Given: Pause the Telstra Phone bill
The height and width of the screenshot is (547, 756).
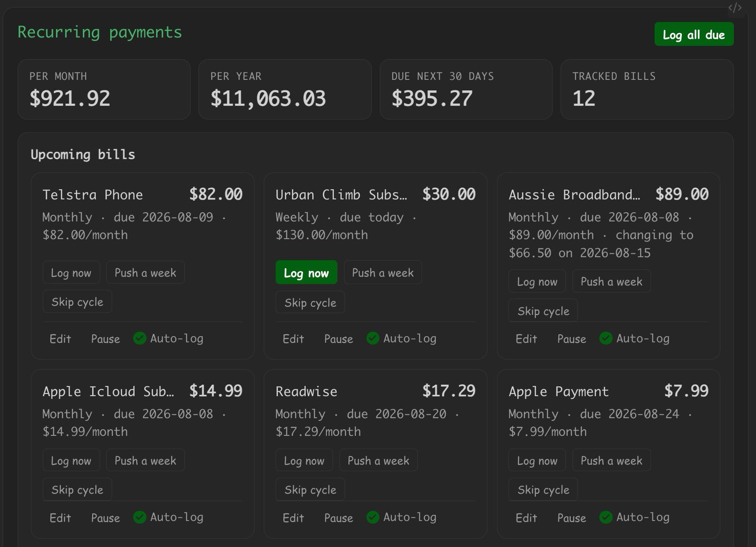Looking at the screenshot, I should [105, 338].
